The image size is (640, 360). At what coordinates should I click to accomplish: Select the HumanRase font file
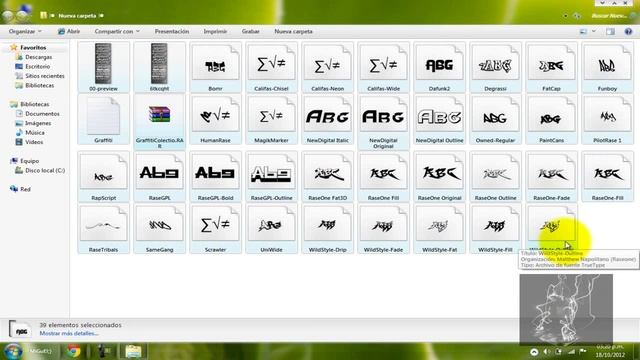[215, 119]
